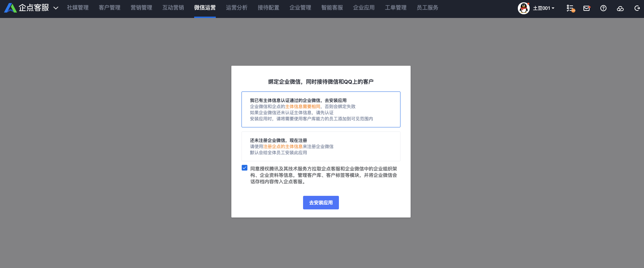Screen dimensions: 644x268
Task: Open the 社媒管理 menu
Action: click(78, 8)
